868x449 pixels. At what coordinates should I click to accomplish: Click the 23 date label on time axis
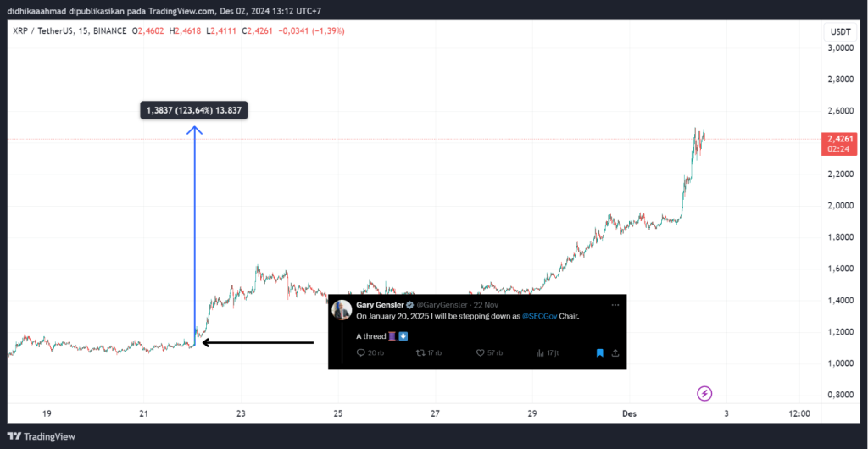[241, 413]
